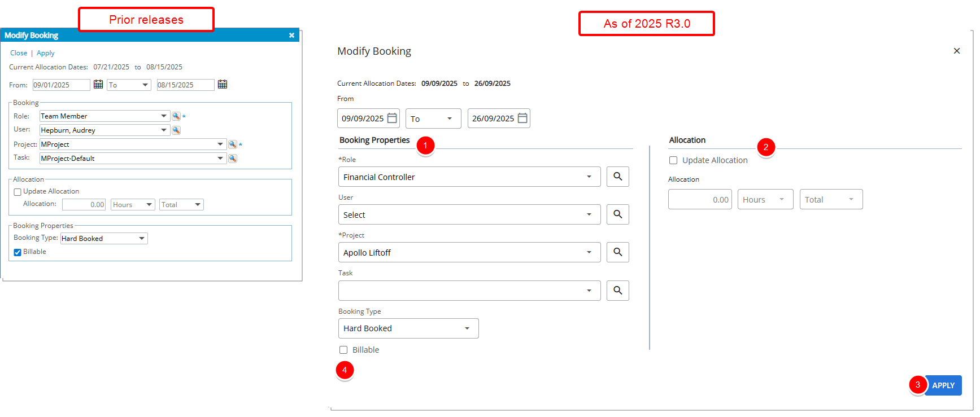Close the new Modify Booking dialog
980x417 pixels.
pyautogui.click(x=957, y=51)
